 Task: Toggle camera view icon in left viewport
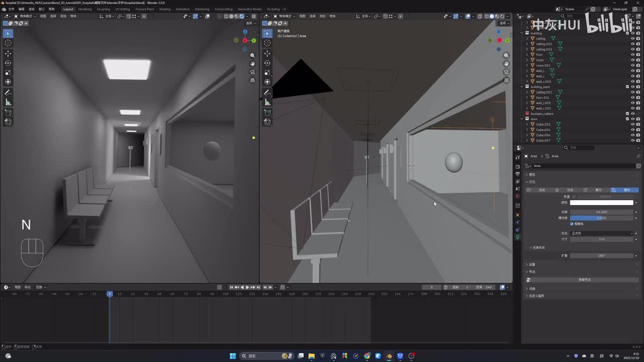pyautogui.click(x=253, y=72)
